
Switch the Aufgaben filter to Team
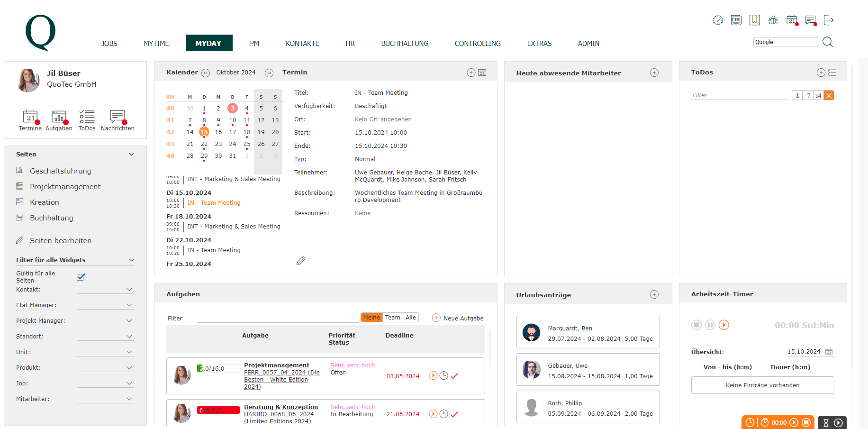392,317
